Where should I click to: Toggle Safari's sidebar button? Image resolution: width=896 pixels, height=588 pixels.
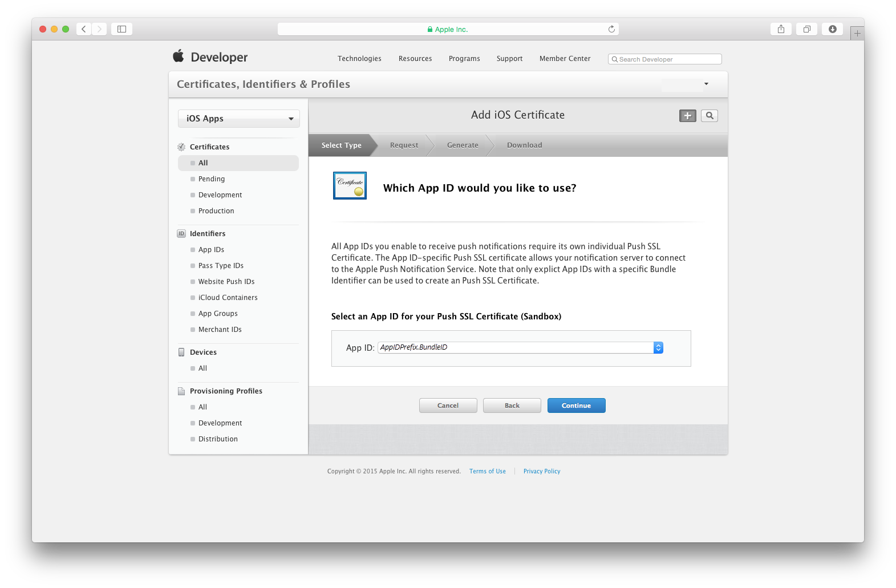pyautogui.click(x=121, y=29)
